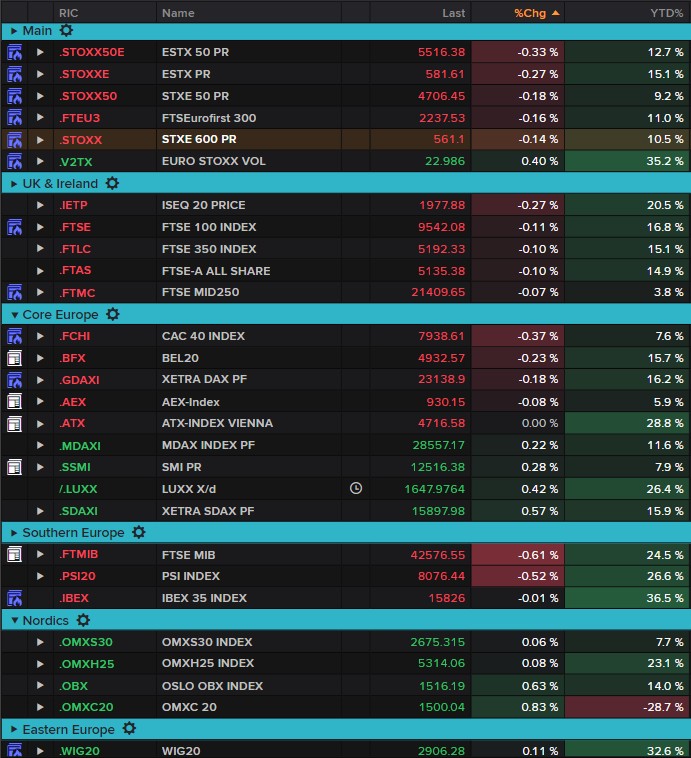691x758 pixels.
Task: Collapse the Nordics section triangle
Action: point(14,621)
